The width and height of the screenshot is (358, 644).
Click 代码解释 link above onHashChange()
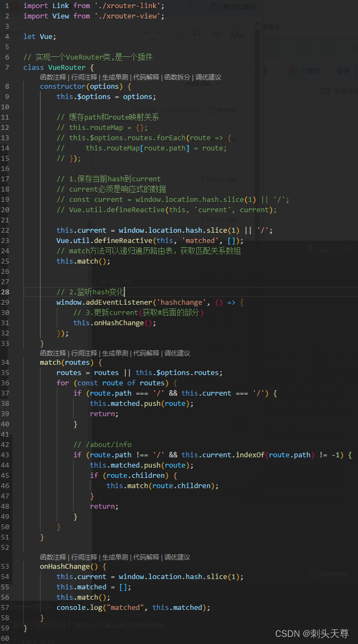pyautogui.click(x=146, y=557)
